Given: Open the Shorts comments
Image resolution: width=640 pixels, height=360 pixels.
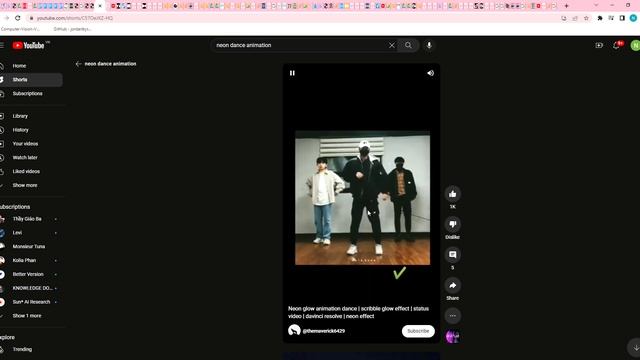Looking at the screenshot, I should (x=453, y=255).
